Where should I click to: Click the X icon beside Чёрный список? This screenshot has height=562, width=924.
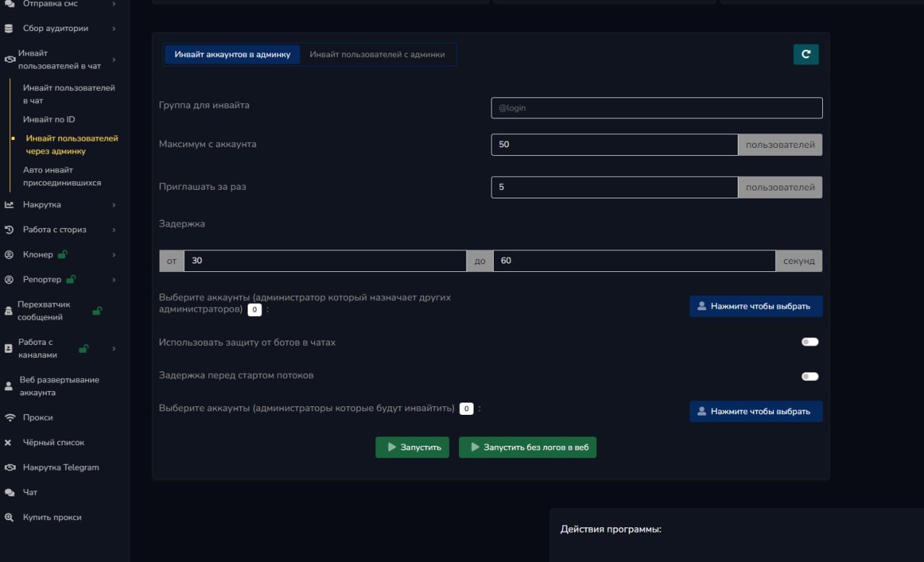point(9,443)
